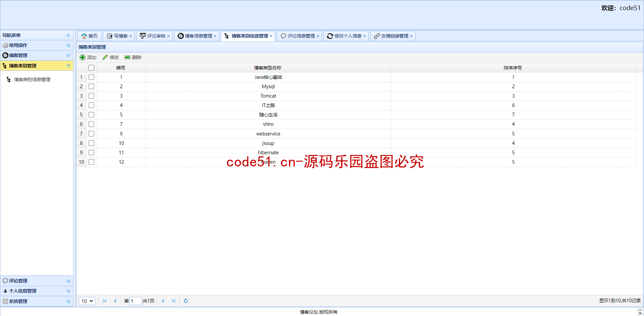Click the green add (添加) plus icon
The height and width of the screenshot is (316, 644).
(x=83, y=57)
